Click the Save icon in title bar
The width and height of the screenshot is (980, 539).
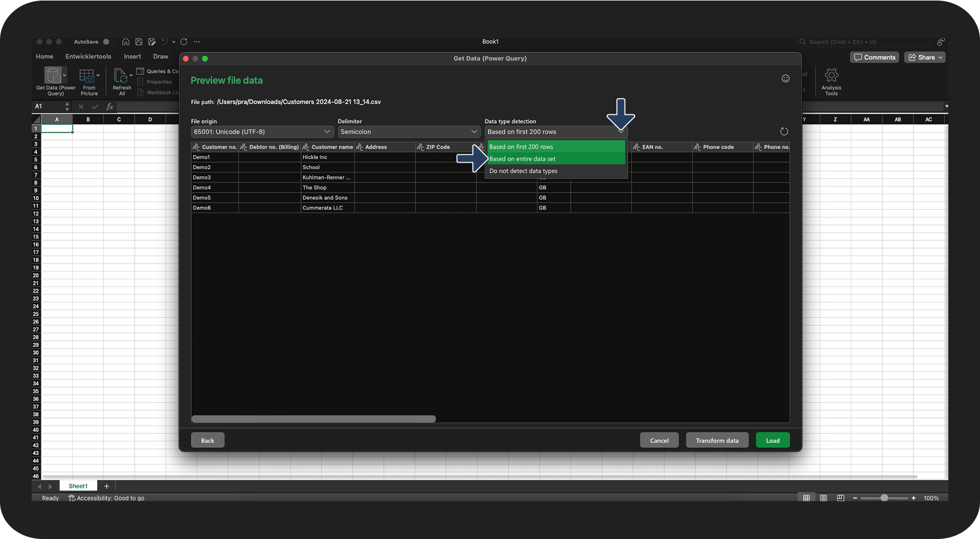point(139,42)
